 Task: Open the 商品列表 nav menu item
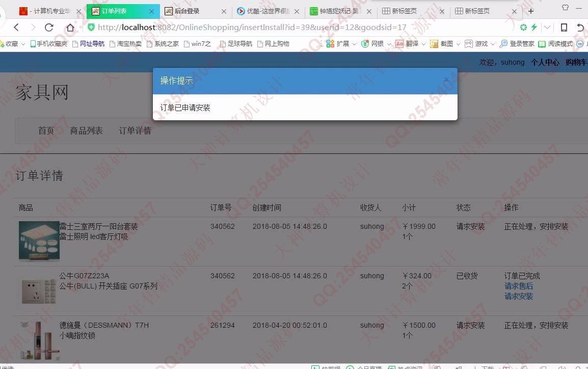coord(86,130)
